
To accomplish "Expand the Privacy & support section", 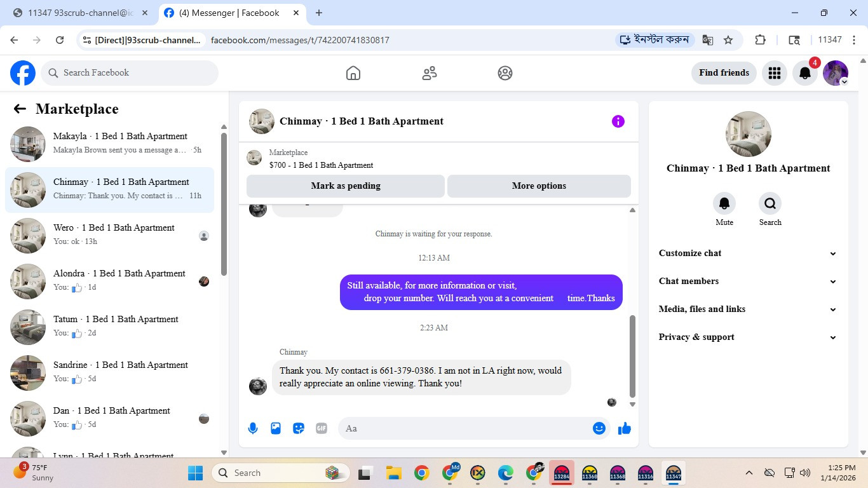I will click(x=748, y=337).
